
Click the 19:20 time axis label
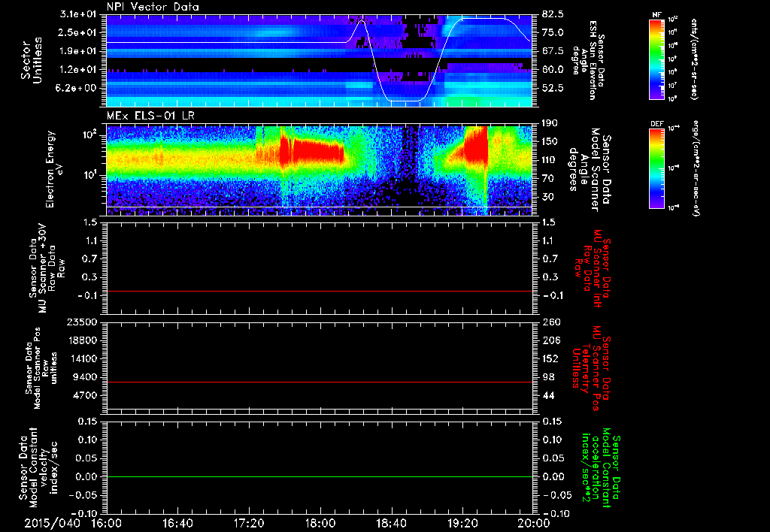462,523
